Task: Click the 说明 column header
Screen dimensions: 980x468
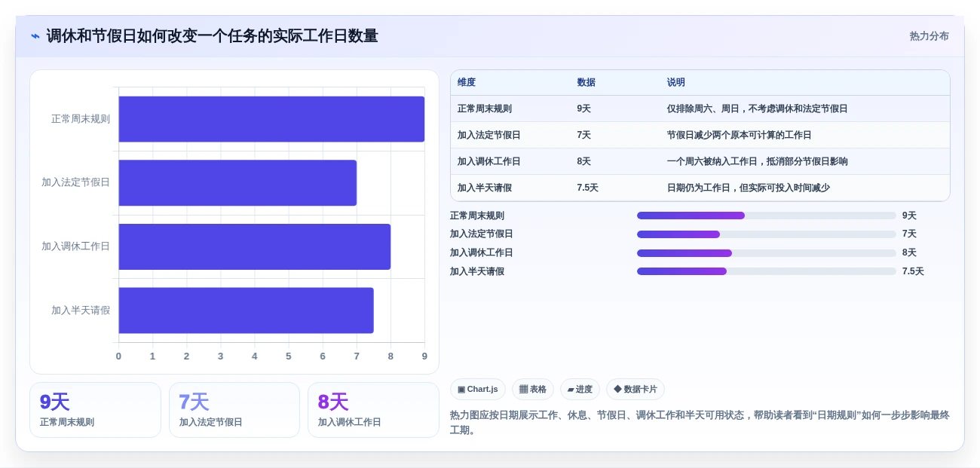Action: point(676,82)
